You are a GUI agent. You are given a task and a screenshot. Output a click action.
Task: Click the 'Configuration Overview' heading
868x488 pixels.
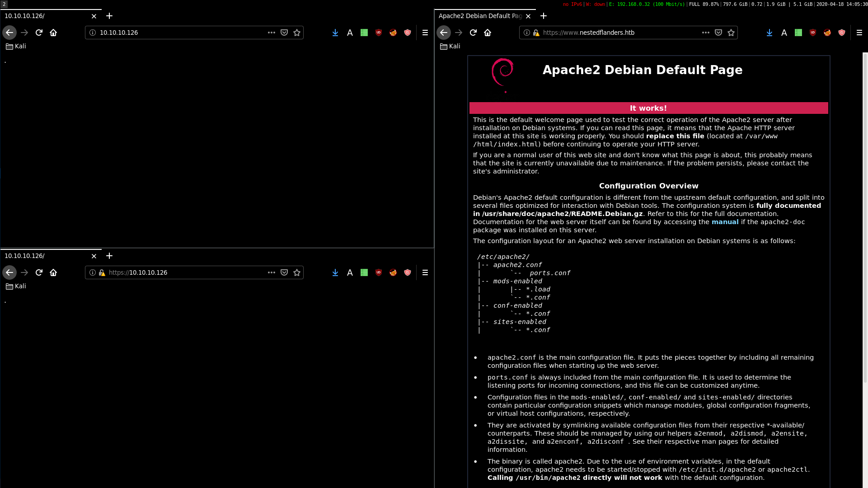[648, 186]
